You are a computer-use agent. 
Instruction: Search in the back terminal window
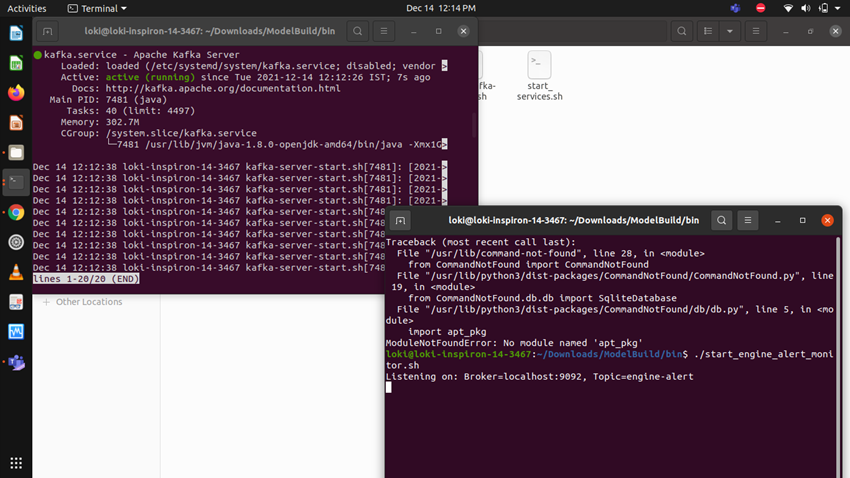(x=358, y=31)
